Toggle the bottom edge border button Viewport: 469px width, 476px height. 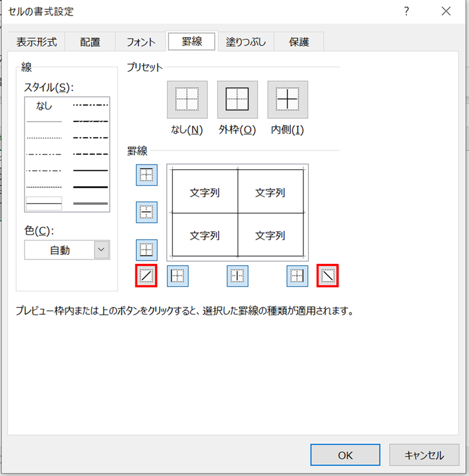click(x=146, y=250)
